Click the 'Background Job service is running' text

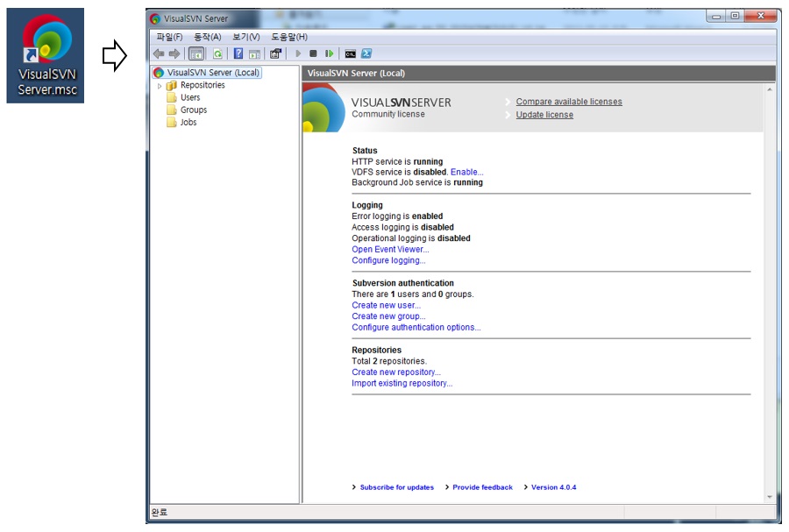coord(417,182)
